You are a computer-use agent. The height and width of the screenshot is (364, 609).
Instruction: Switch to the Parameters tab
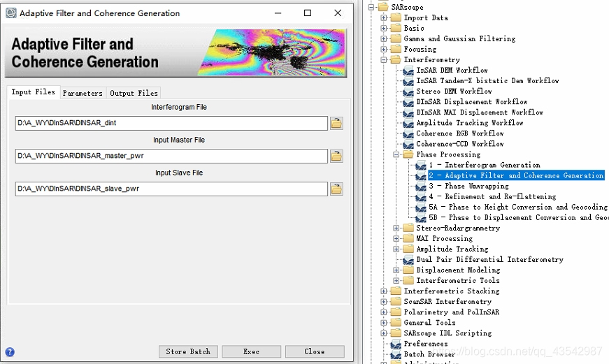point(83,93)
